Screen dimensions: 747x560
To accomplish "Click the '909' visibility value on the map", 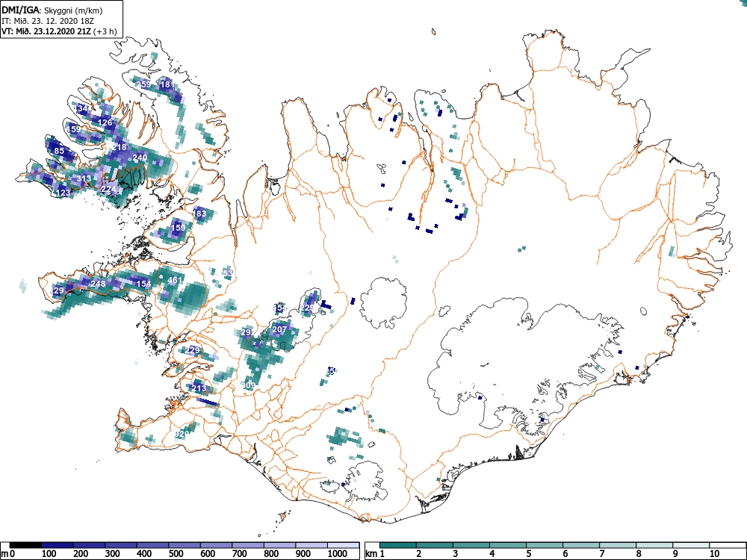I will 248,385.
